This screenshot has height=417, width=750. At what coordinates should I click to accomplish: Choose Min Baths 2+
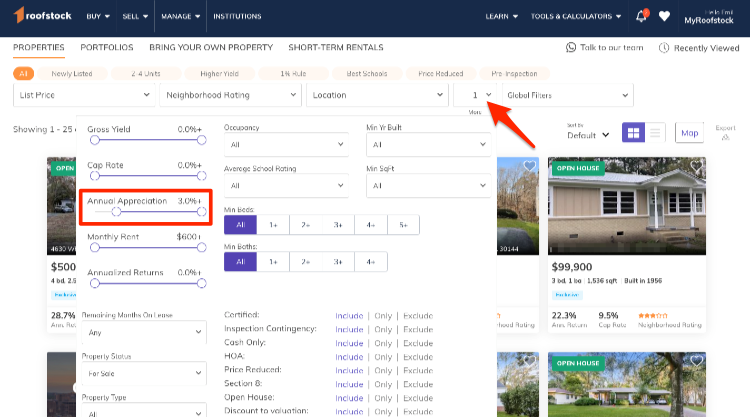(x=306, y=262)
